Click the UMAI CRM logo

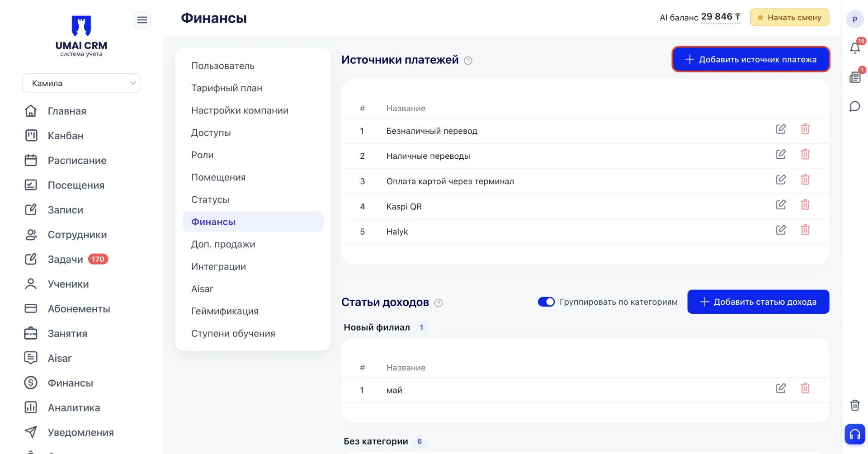81,36
